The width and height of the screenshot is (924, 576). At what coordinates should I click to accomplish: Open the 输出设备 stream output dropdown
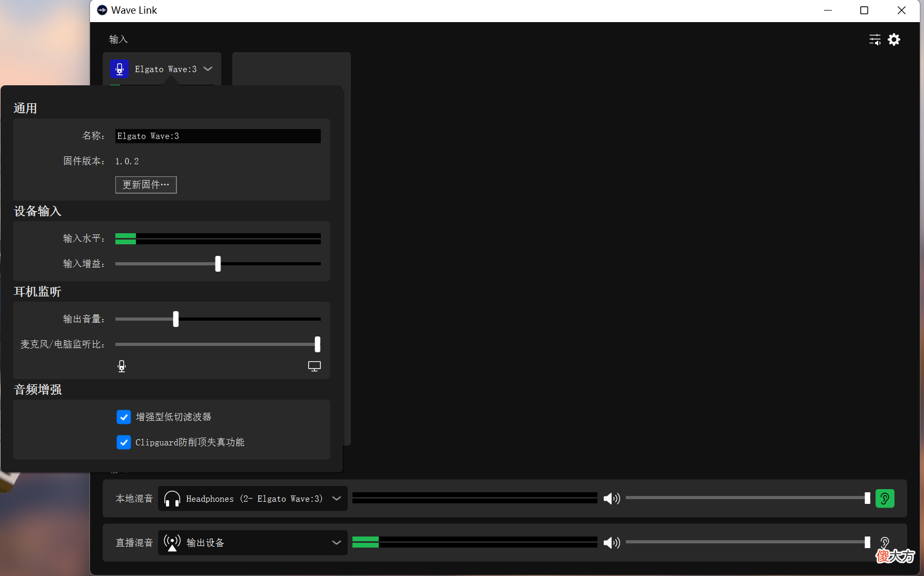pyautogui.click(x=253, y=543)
